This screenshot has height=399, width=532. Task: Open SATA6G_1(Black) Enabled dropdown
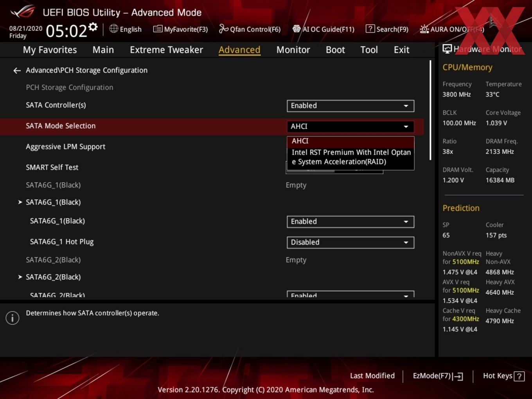350,221
